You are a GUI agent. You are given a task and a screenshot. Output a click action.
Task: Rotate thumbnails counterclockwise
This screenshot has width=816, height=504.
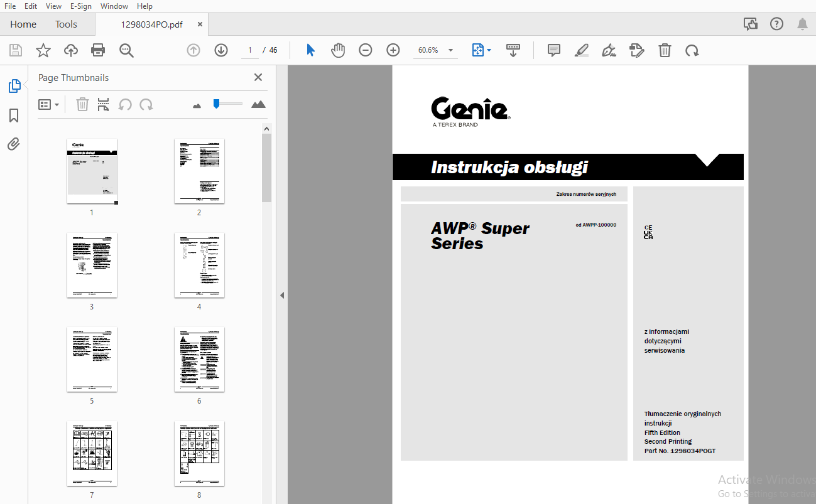(125, 104)
